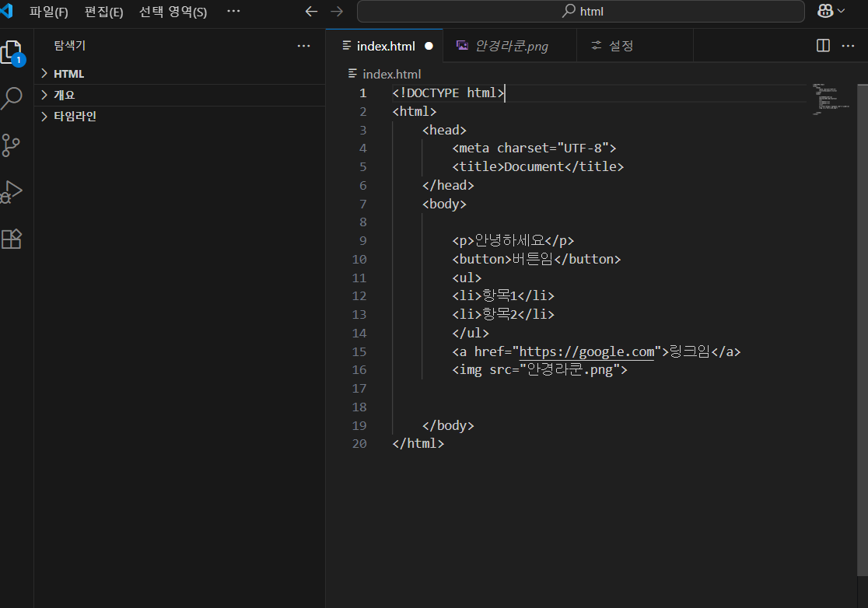Place cursor on <!DOCTYPE html> line
The width and height of the screenshot is (868, 608).
[449, 93]
